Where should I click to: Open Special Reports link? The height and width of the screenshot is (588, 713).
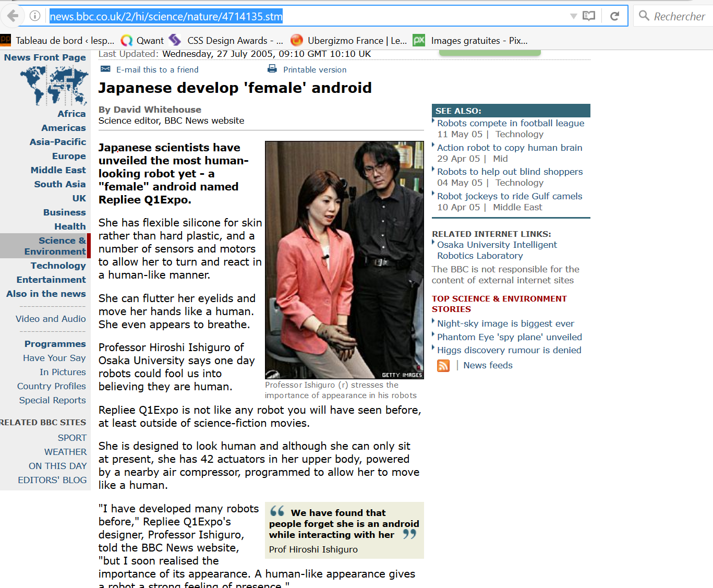click(x=53, y=400)
